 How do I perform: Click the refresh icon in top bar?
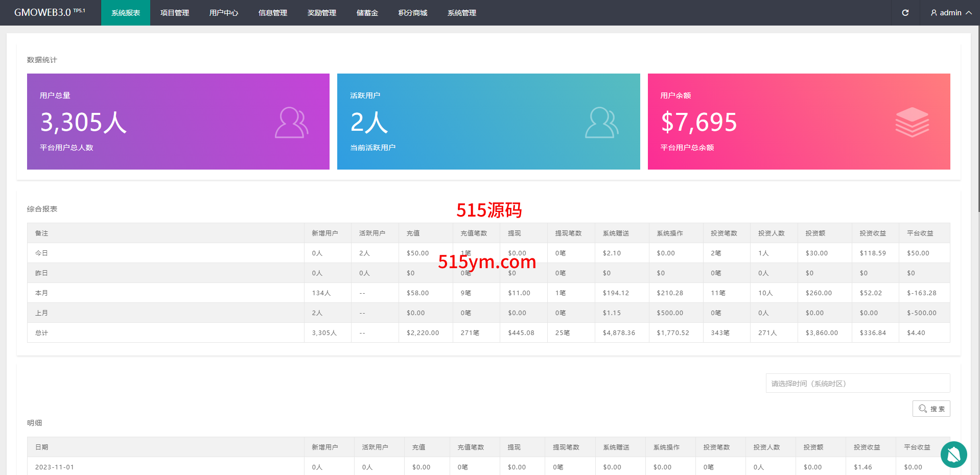point(905,13)
